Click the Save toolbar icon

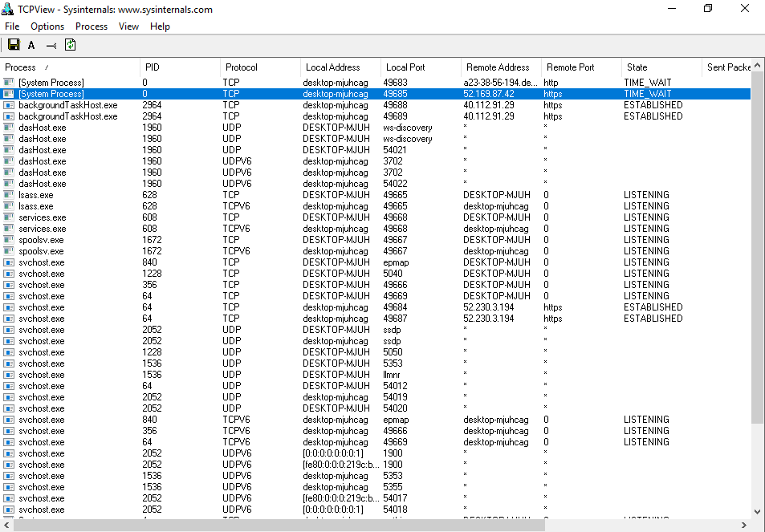click(x=14, y=45)
